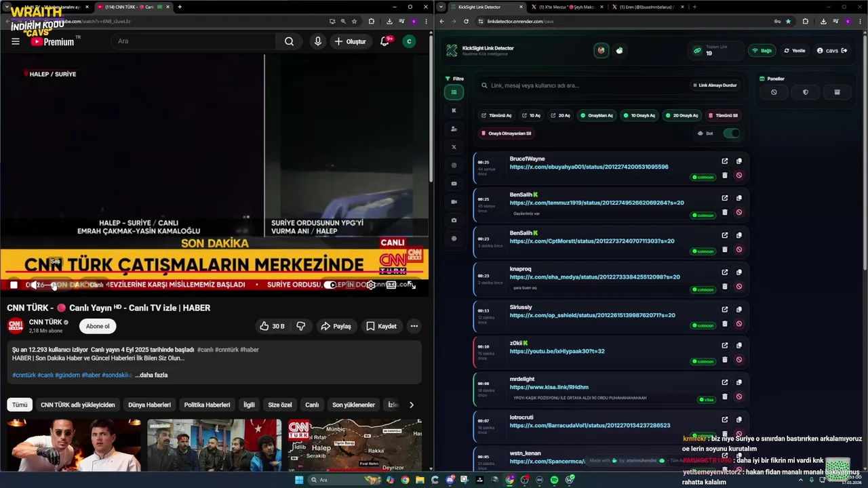
Task: Switch to CNN TÜRK browser tab
Action: tap(133, 7)
